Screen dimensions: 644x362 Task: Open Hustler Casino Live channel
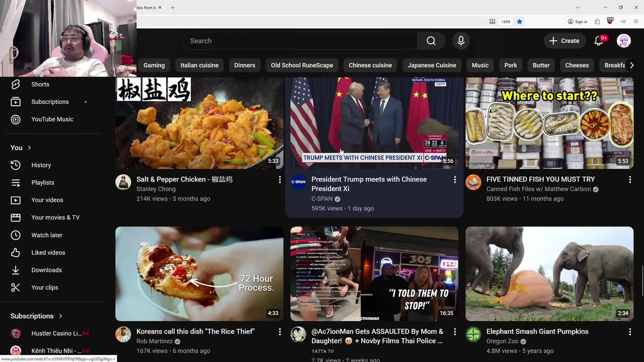coord(53,333)
